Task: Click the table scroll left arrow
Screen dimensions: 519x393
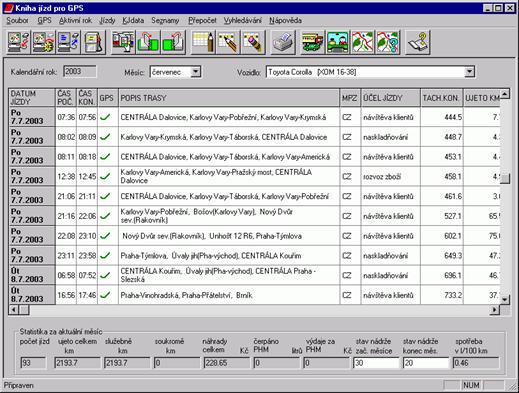Action: [14, 310]
